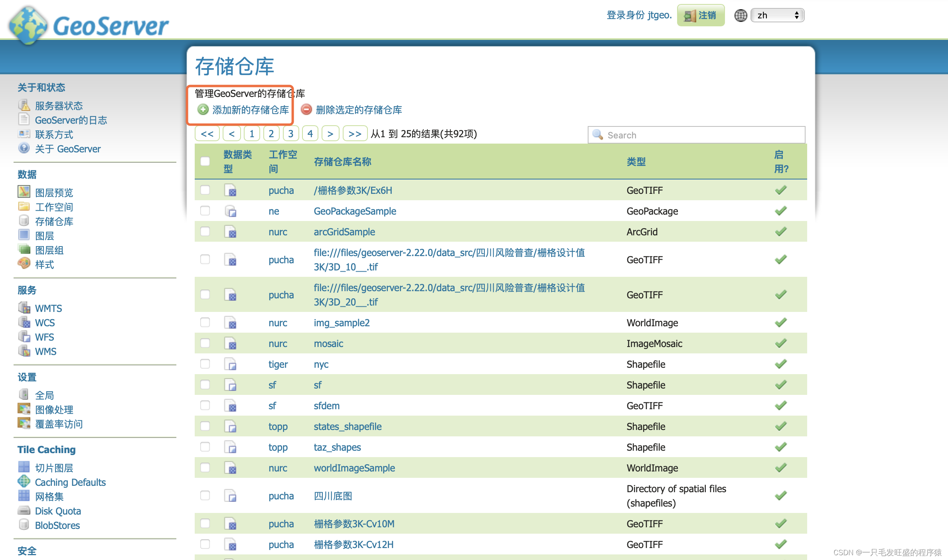
Task: Check the checkbox for the nyc store row
Action: [205, 364]
